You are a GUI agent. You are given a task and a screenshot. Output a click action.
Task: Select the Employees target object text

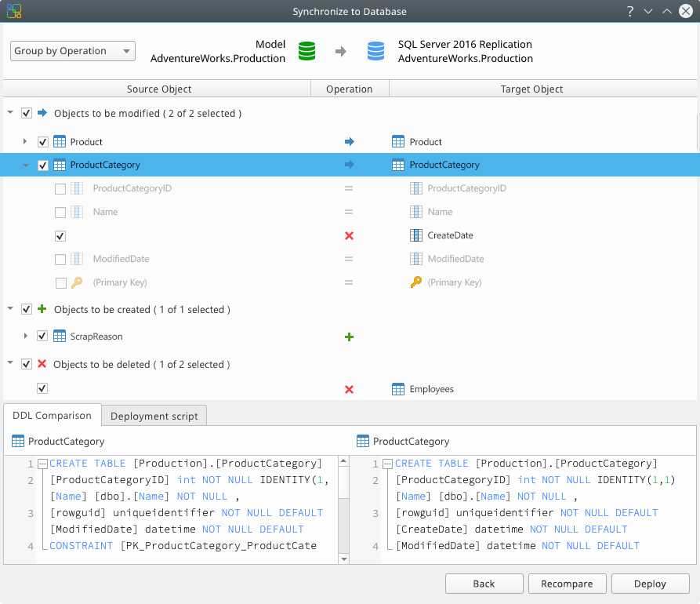[431, 389]
